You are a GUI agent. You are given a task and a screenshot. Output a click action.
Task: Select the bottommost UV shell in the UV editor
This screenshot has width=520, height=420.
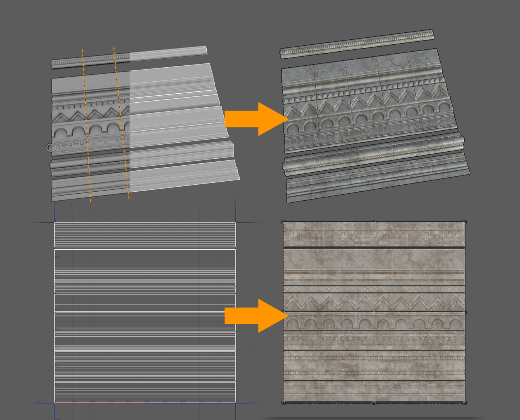pyautogui.click(x=145, y=392)
